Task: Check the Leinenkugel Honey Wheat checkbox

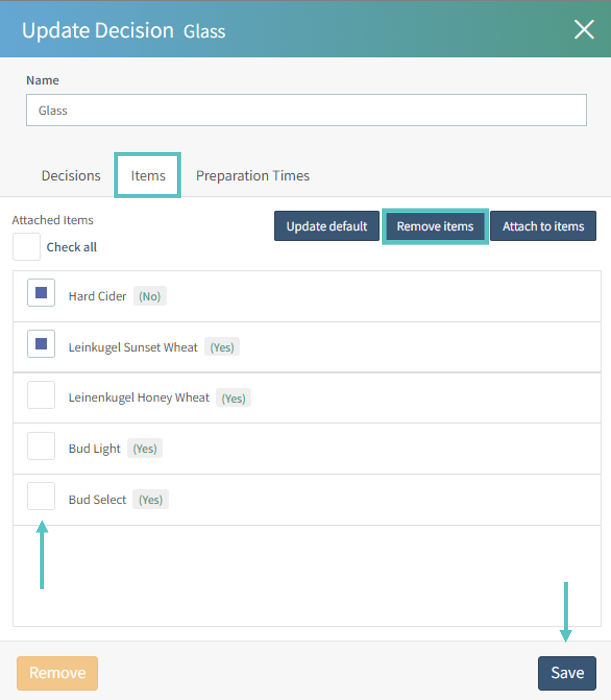Action: pos(41,395)
